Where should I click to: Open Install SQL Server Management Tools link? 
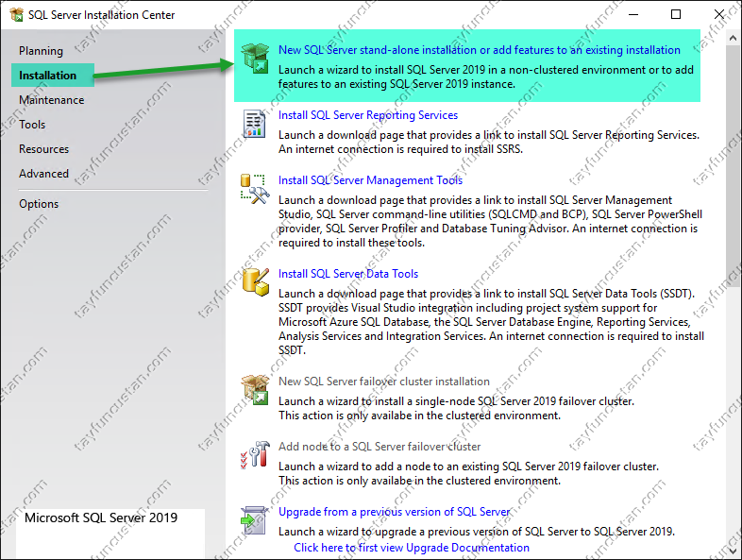coord(370,180)
